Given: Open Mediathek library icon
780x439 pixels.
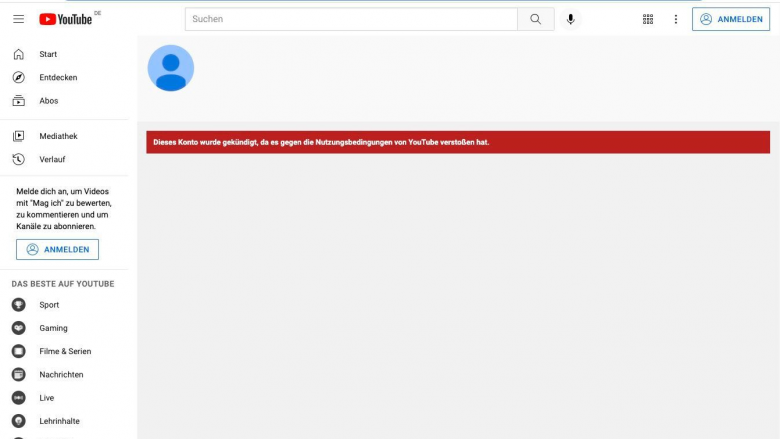Looking at the screenshot, I should 18,136.
